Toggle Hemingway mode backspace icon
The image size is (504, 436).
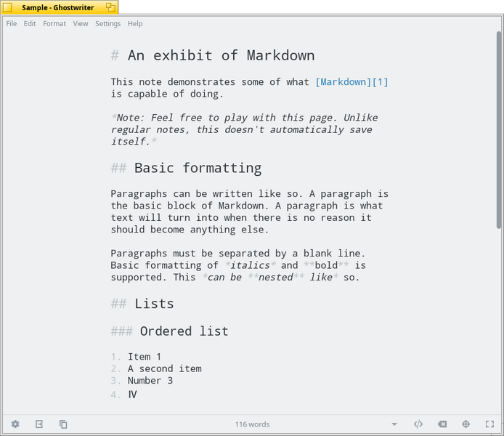[442, 424]
